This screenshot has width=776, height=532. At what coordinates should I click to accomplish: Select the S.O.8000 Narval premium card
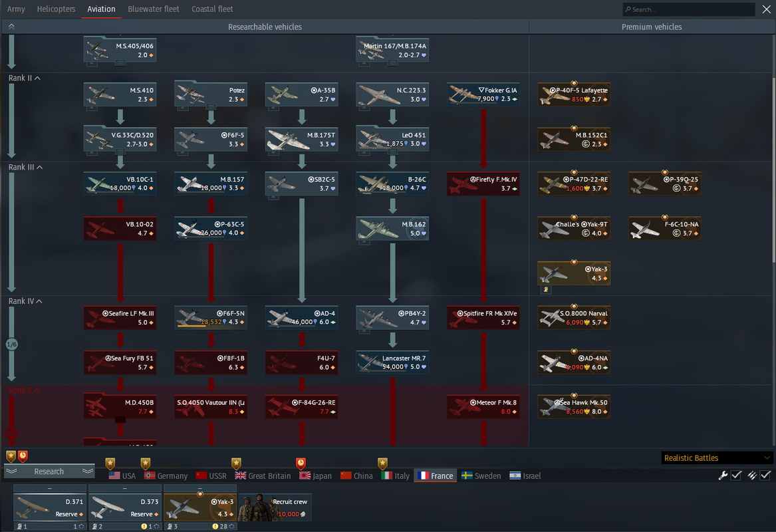click(574, 318)
